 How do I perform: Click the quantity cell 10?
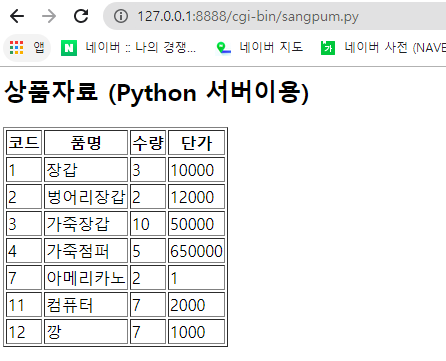[x=148, y=224]
